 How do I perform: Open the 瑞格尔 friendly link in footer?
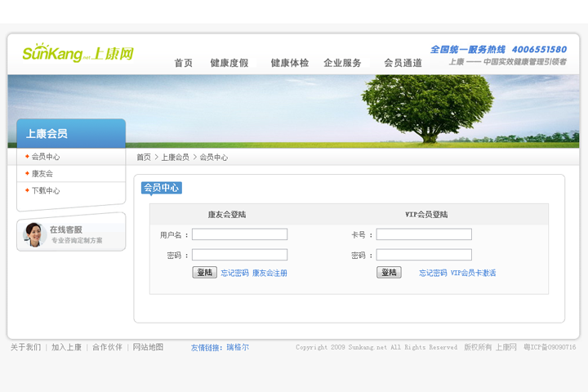[238, 347]
